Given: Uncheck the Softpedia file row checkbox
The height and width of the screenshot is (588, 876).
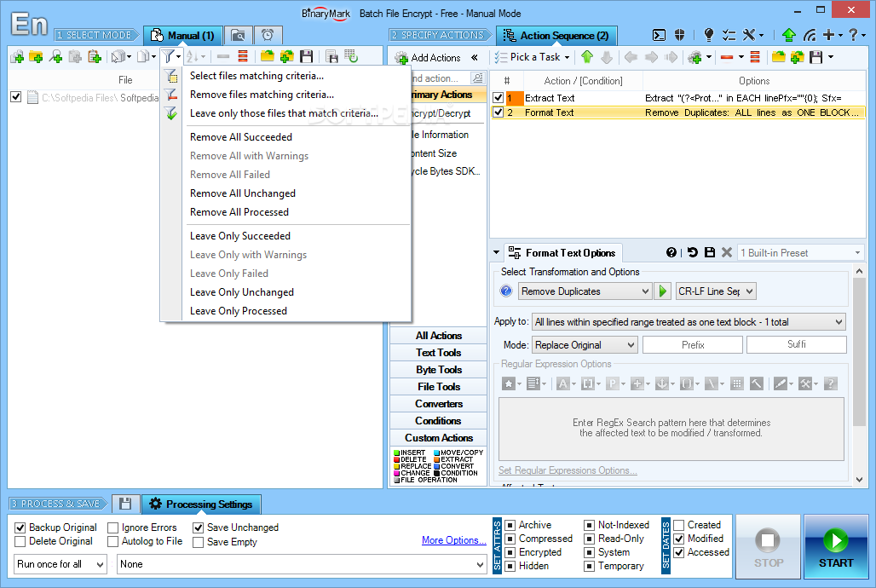Looking at the screenshot, I should [15, 97].
